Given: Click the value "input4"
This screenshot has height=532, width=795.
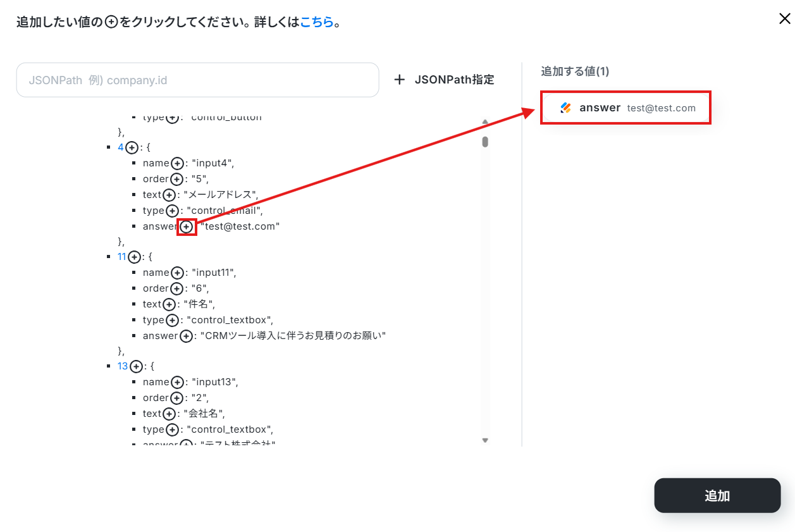Looking at the screenshot, I should [x=213, y=163].
